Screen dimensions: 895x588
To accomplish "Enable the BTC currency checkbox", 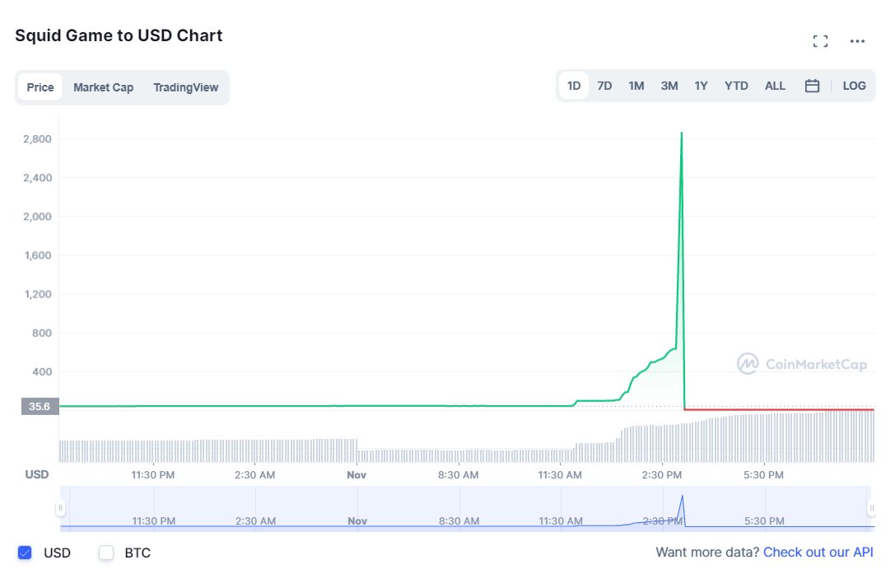I will pyautogui.click(x=106, y=553).
